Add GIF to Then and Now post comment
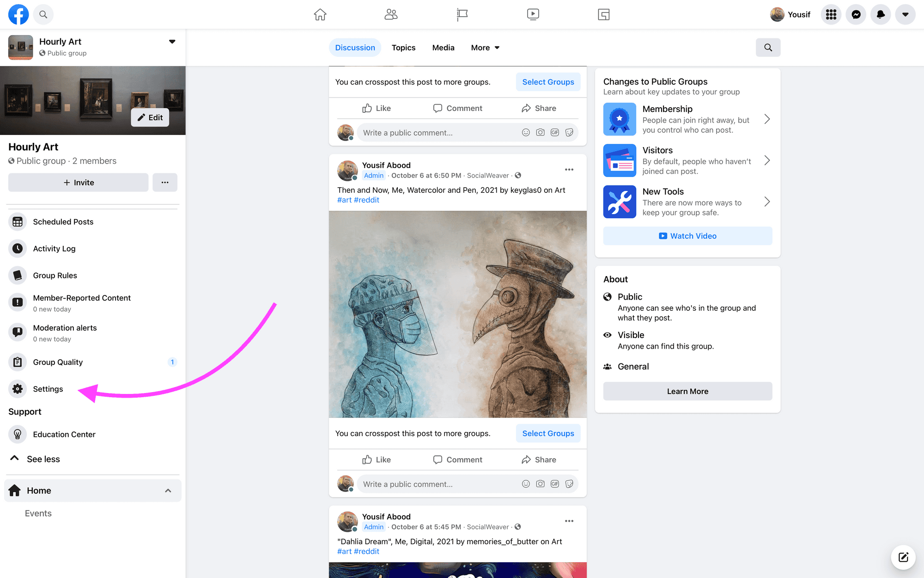The width and height of the screenshot is (924, 578). pyautogui.click(x=555, y=484)
